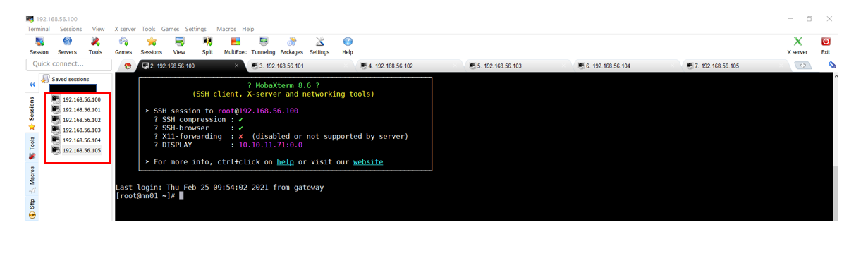Open the Help menu
This screenshot has width=868, height=258.
(x=247, y=29)
